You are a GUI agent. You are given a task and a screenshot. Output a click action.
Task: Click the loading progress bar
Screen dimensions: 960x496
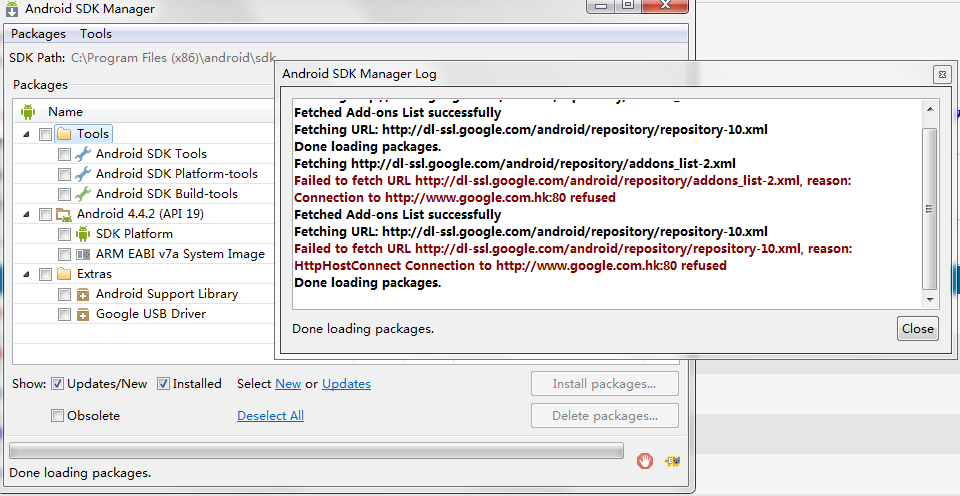click(x=317, y=452)
